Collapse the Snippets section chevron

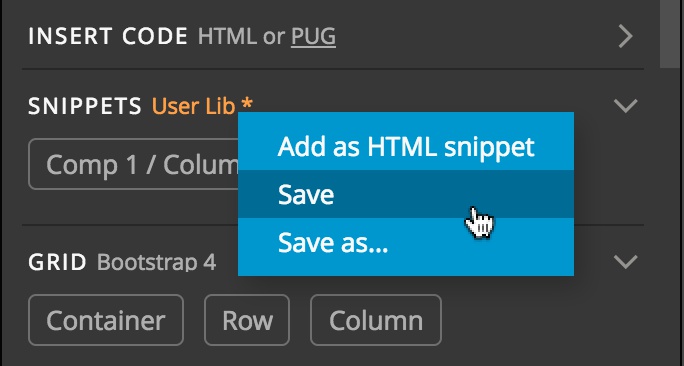pyautogui.click(x=626, y=106)
